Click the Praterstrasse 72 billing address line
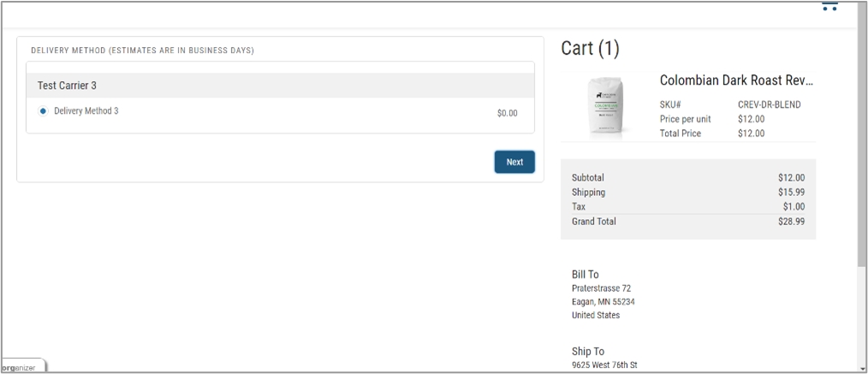The height and width of the screenshot is (374, 868). click(601, 288)
